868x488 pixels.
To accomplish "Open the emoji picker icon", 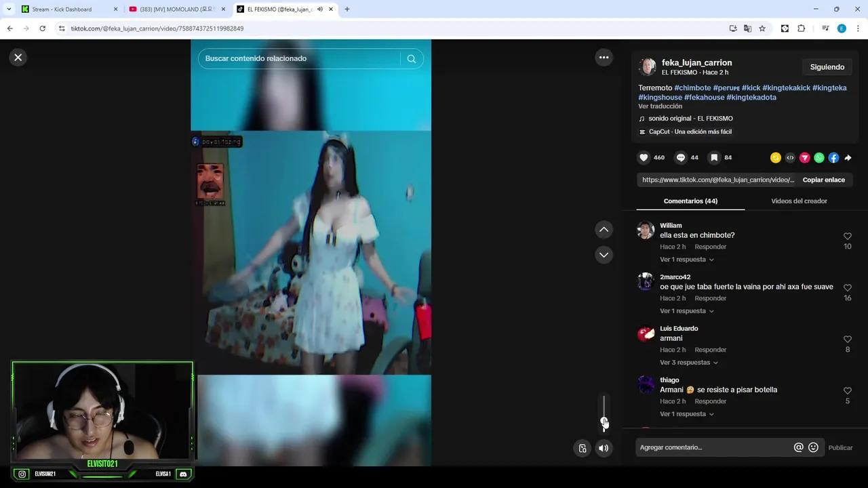I will pyautogui.click(x=813, y=447).
